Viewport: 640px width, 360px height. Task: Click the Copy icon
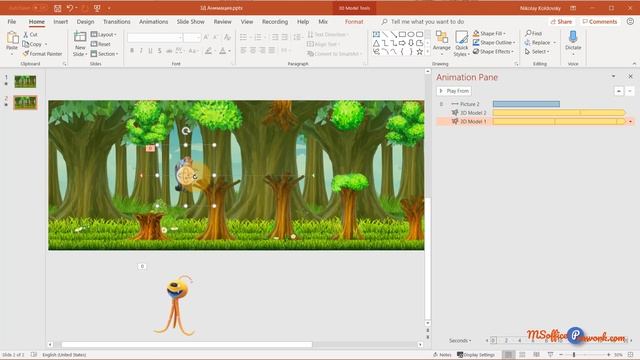click(x=26, y=44)
